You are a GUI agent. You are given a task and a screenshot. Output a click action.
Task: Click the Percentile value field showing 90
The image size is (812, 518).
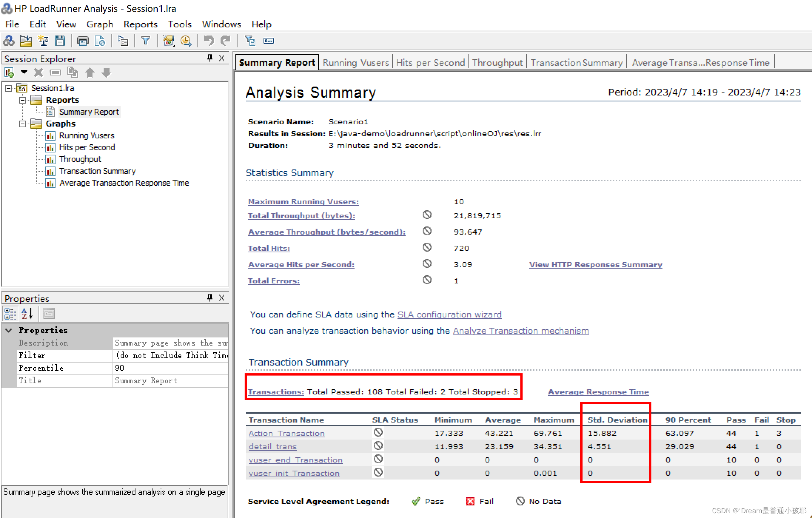coord(170,368)
